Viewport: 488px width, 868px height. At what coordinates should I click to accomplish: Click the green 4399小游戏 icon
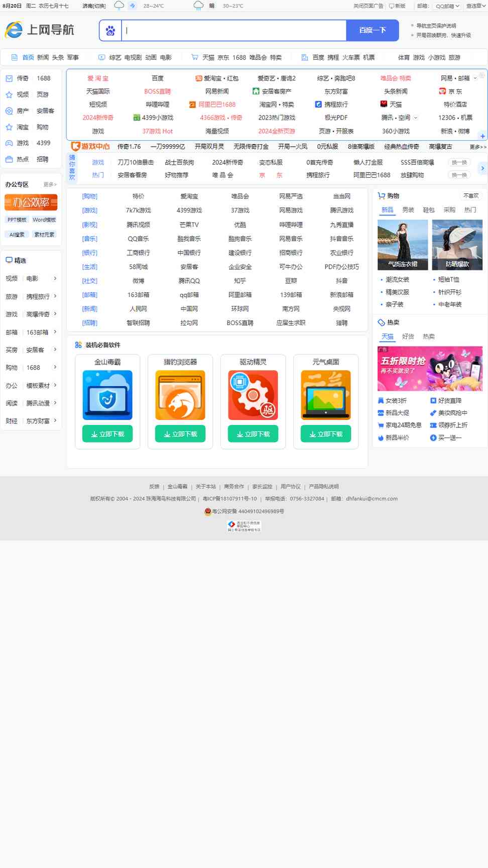point(137,118)
